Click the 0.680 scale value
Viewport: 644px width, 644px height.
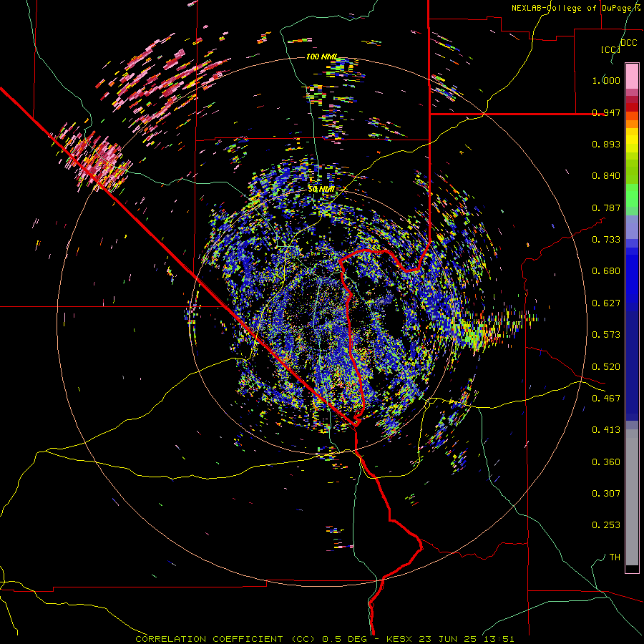click(x=606, y=271)
